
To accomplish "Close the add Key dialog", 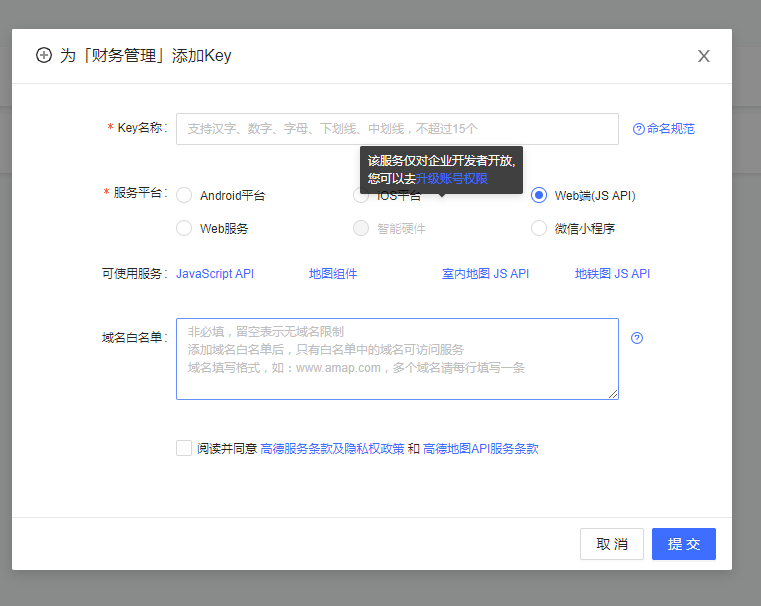I will pyautogui.click(x=703, y=56).
